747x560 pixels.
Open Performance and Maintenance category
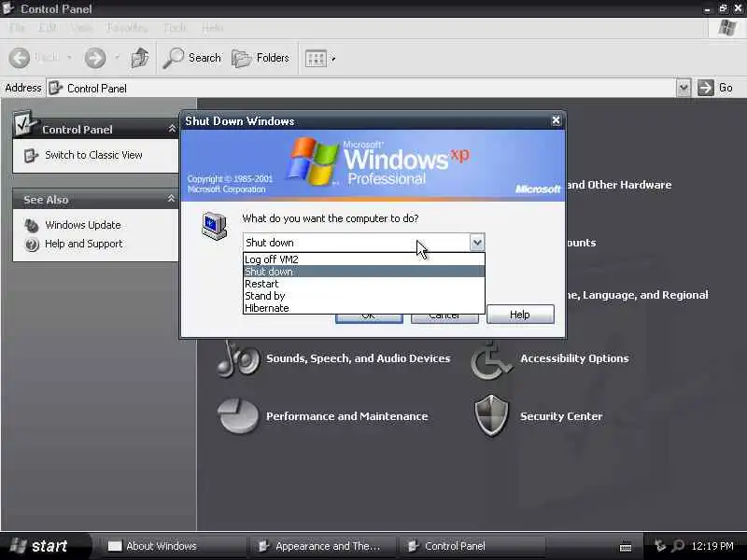346,416
